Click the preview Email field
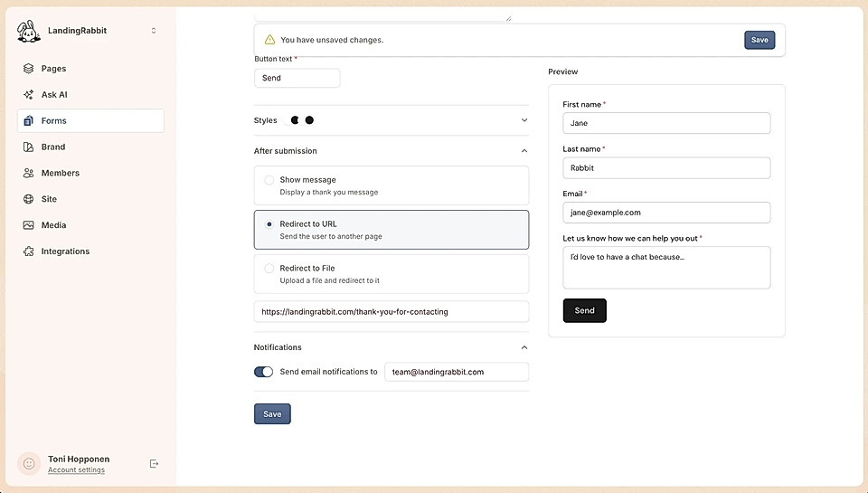Screen dimensions: 868x493 click(x=666, y=213)
